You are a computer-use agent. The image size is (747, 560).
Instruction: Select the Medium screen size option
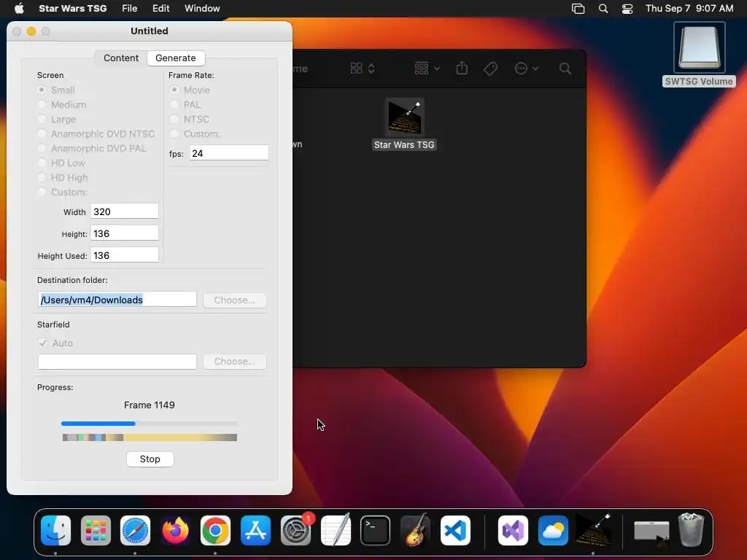pos(62,105)
